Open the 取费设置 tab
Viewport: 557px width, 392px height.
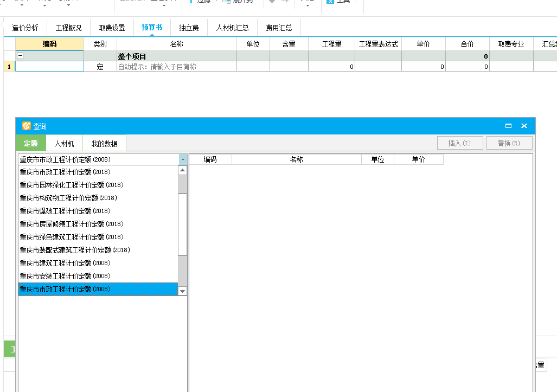pos(112,28)
